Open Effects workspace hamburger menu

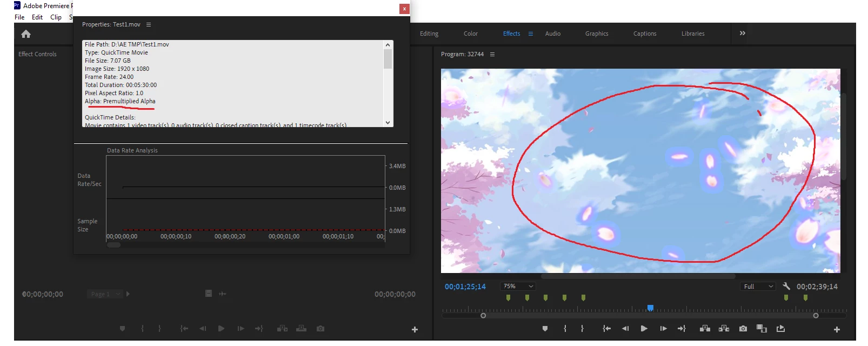tap(530, 34)
